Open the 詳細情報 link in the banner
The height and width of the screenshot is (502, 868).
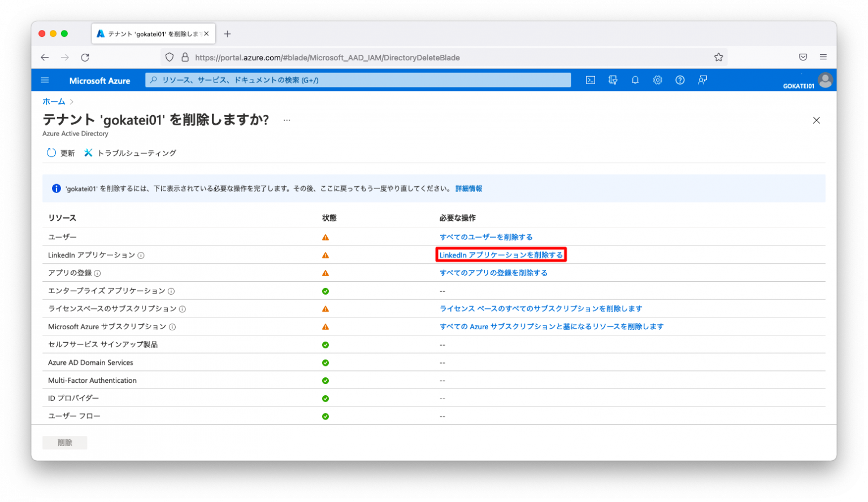[468, 188]
